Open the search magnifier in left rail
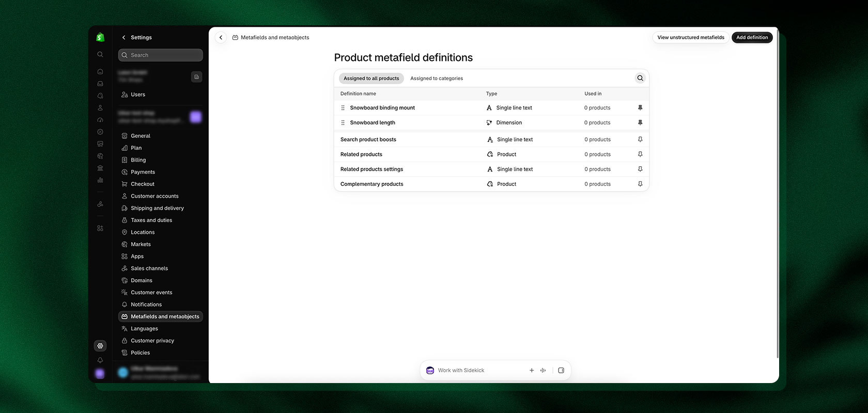Image resolution: width=868 pixels, height=413 pixels. pos(100,54)
